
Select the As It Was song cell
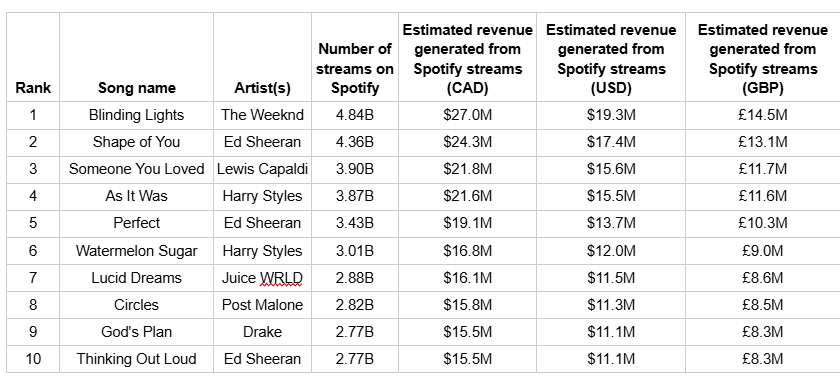[x=137, y=197]
